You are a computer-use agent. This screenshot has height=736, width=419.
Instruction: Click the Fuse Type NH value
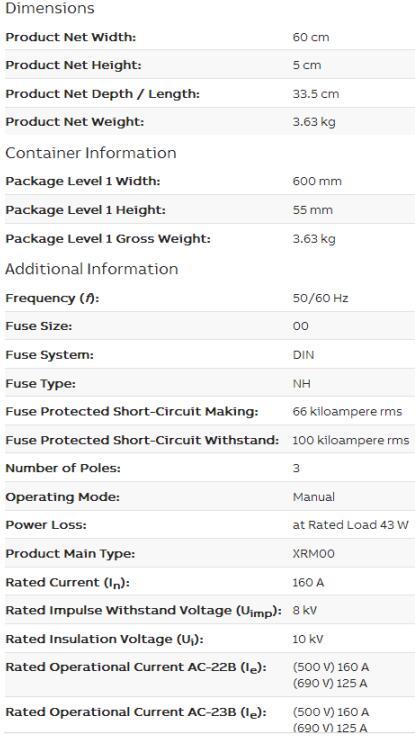[x=301, y=384]
